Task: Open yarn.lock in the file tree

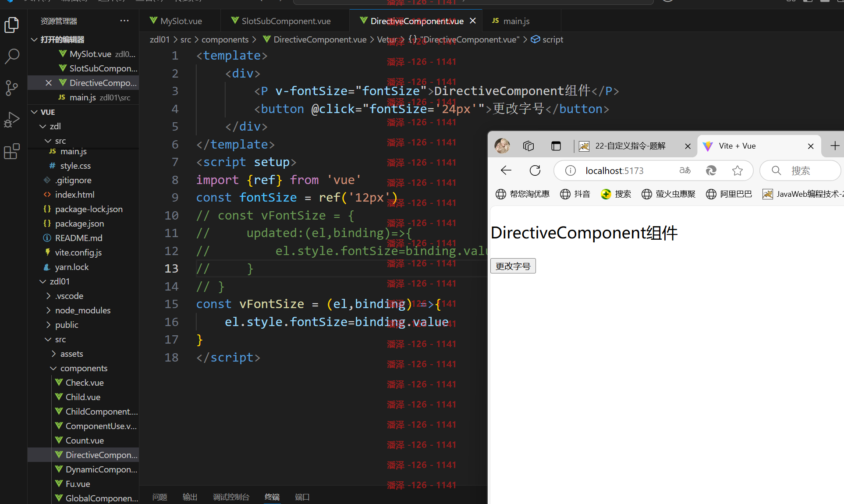Action: [x=83, y=267]
